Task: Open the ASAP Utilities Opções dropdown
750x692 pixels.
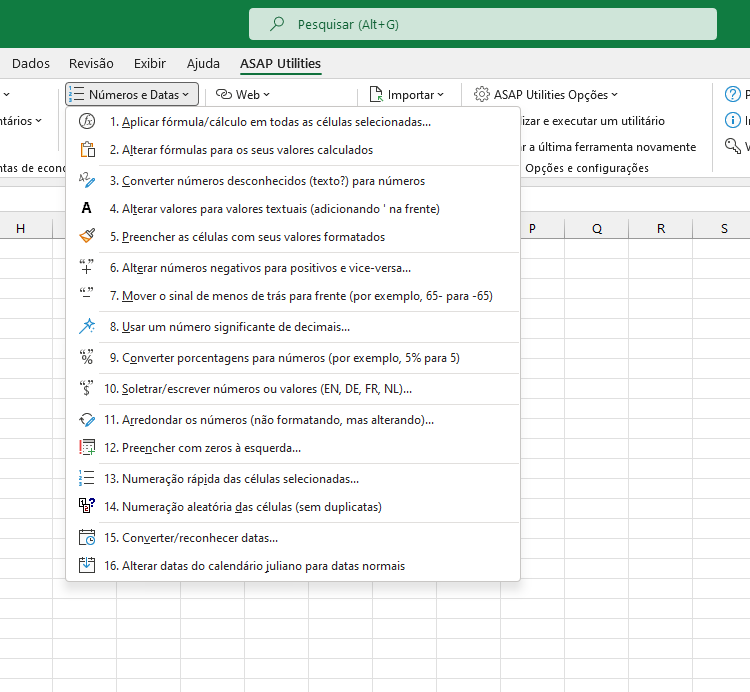Action: click(x=546, y=95)
